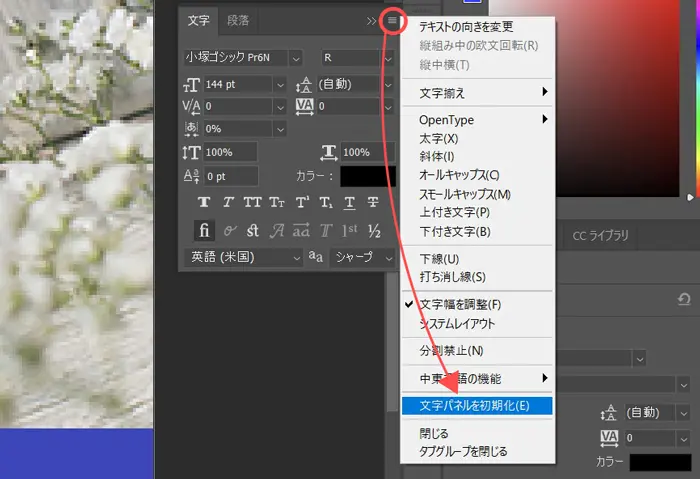This screenshot has width=700, height=479.
Task: Click the faux bold T icon
Action: coord(201,203)
